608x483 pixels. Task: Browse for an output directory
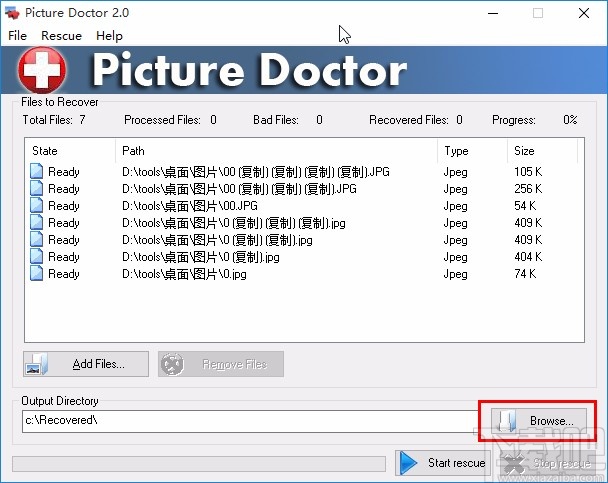click(539, 421)
